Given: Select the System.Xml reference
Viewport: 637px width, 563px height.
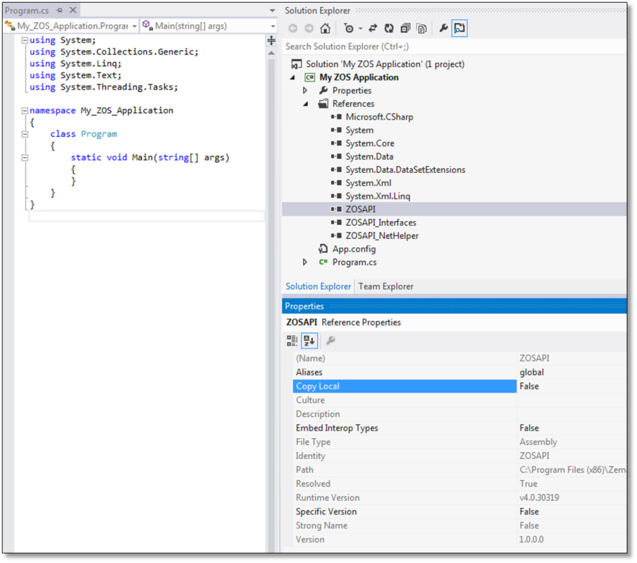Looking at the screenshot, I should 368,183.
